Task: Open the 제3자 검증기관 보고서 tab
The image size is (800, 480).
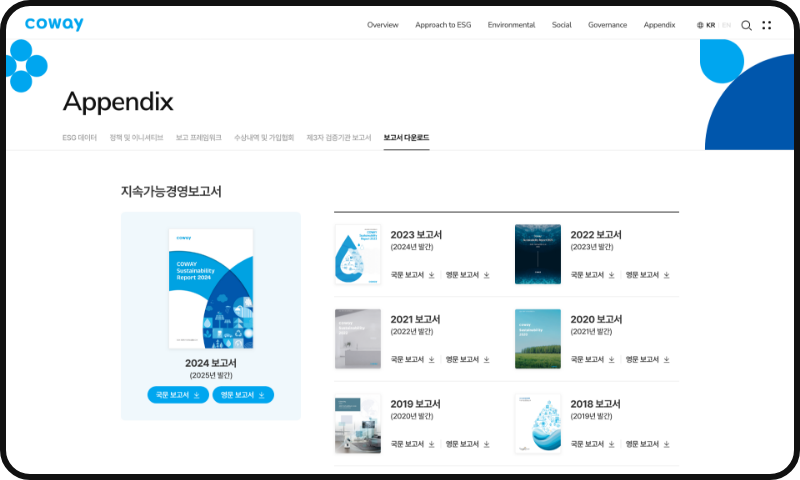Action: pyautogui.click(x=338, y=137)
